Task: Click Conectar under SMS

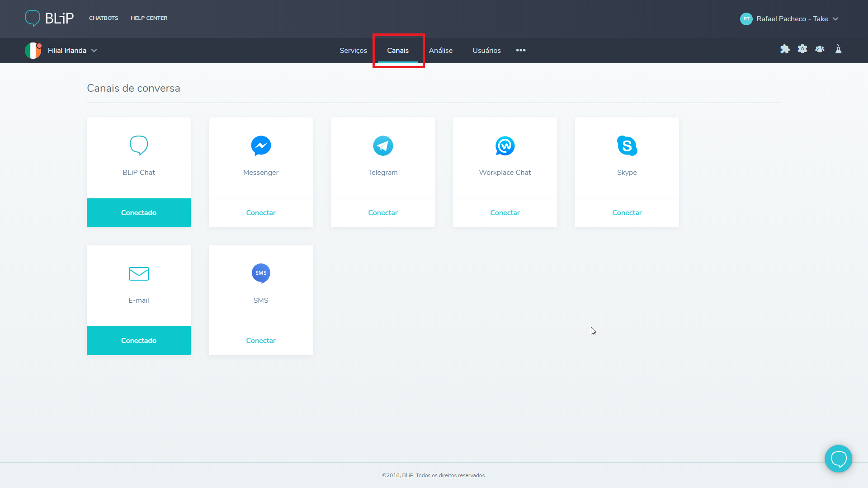Action: coord(261,341)
